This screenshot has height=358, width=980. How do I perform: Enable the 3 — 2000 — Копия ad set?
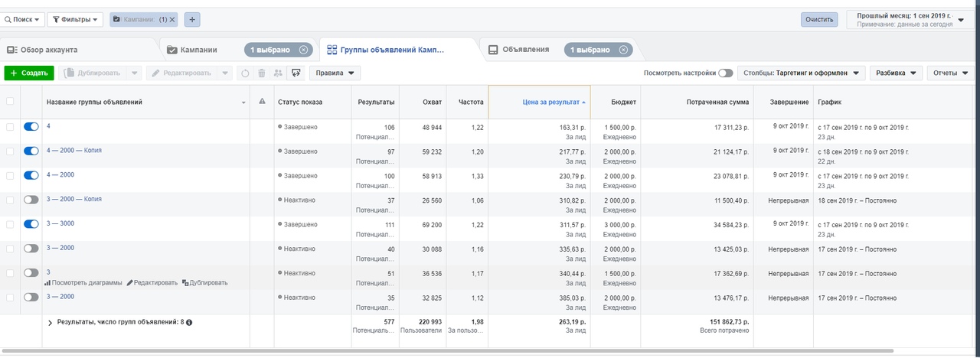(31, 200)
